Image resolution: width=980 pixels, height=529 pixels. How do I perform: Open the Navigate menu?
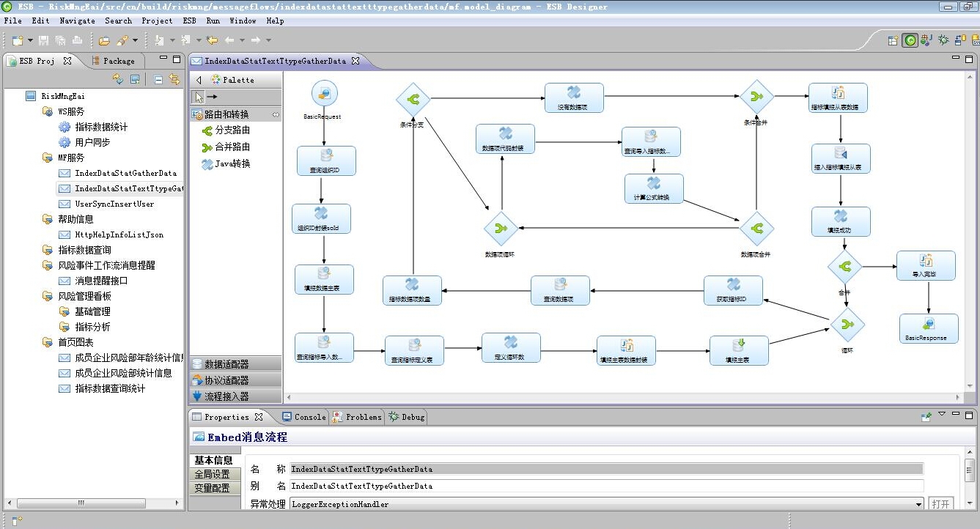[78, 21]
